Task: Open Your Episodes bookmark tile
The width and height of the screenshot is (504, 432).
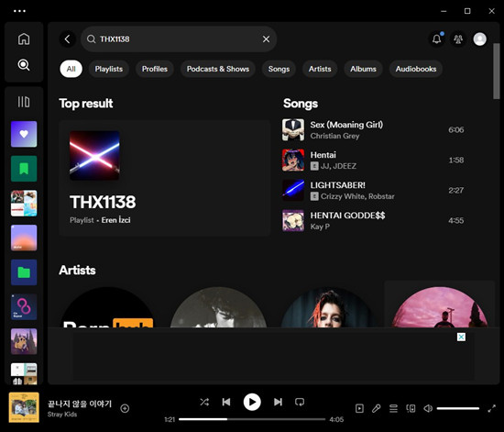Action: (x=24, y=169)
